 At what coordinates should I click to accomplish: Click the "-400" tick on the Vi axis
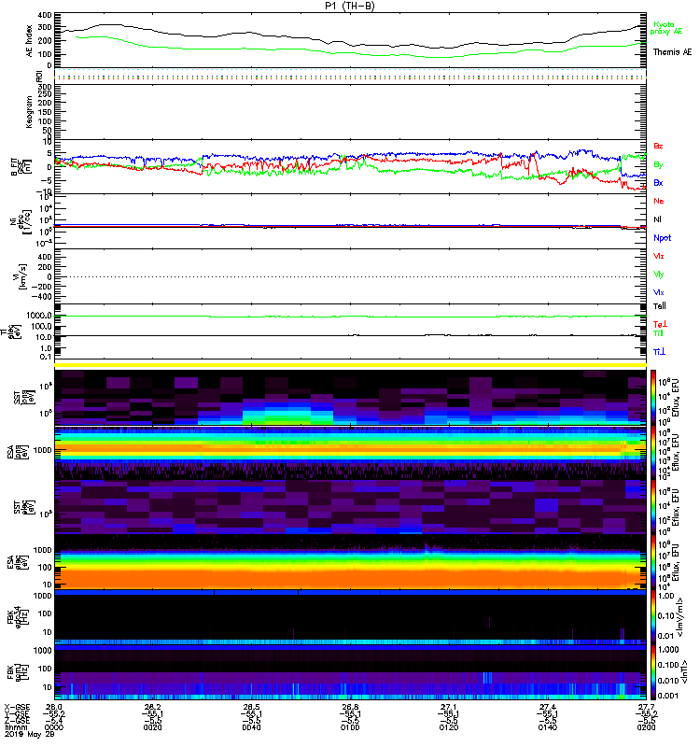point(41,296)
